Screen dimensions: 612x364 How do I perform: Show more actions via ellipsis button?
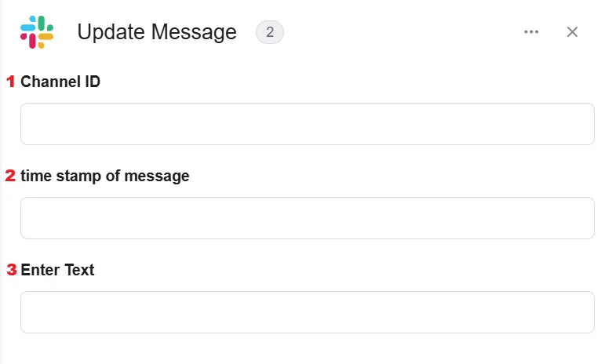coord(531,32)
